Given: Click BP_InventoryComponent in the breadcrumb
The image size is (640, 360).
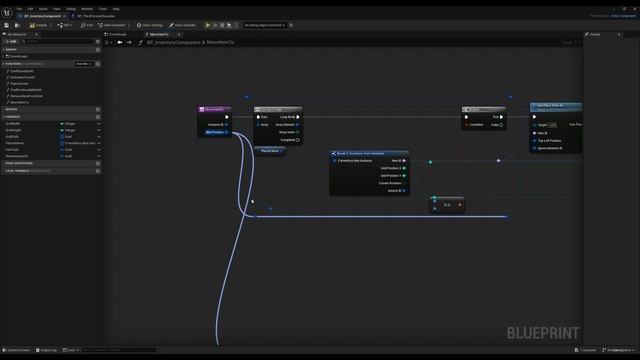Looking at the screenshot, I should point(173,42).
